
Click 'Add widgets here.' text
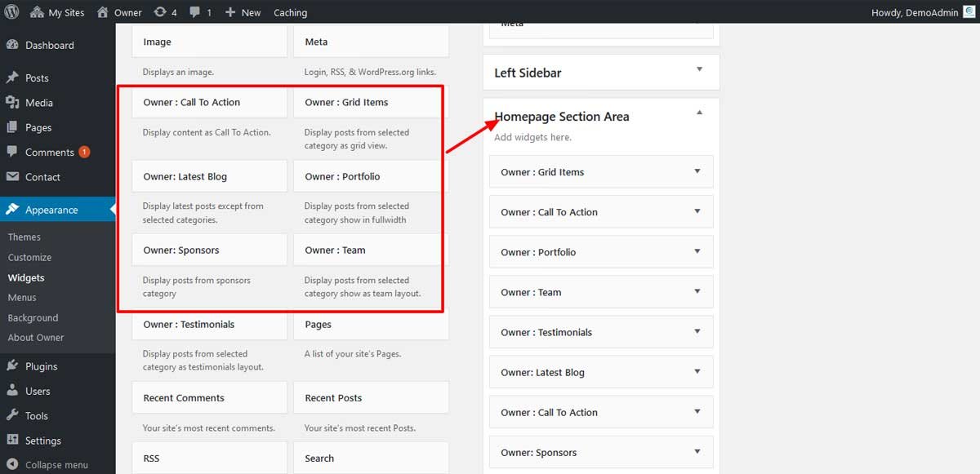532,137
